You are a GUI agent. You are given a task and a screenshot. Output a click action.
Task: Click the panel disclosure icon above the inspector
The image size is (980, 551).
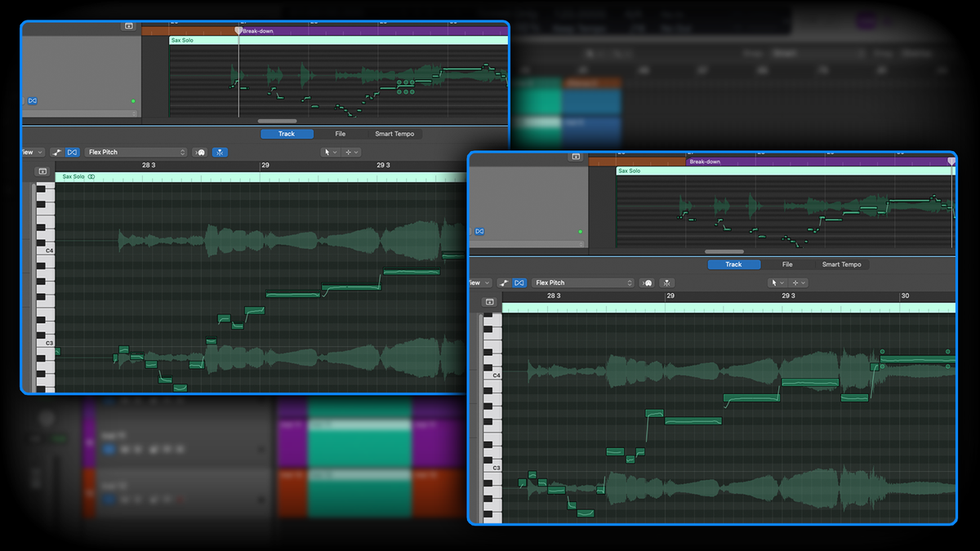[x=574, y=156]
